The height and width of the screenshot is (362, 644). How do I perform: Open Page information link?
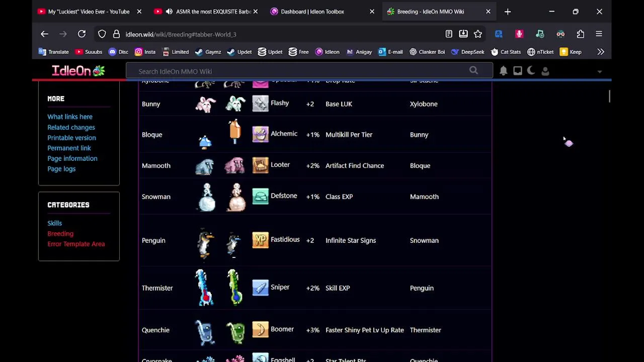tap(72, 158)
